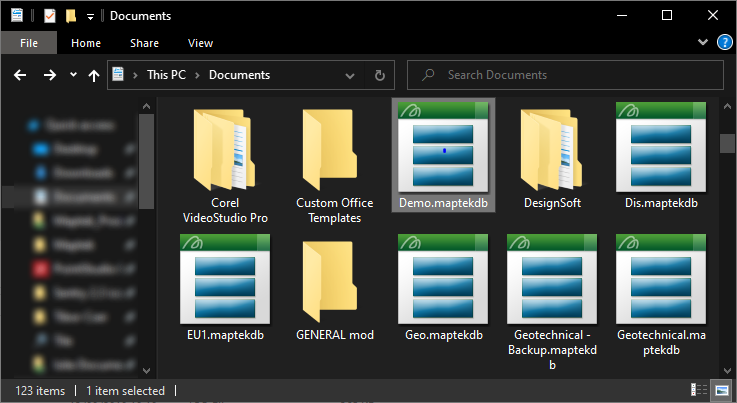This screenshot has width=737, height=403.
Task: Open the recent locations dropdown arrow
Action: [73, 74]
